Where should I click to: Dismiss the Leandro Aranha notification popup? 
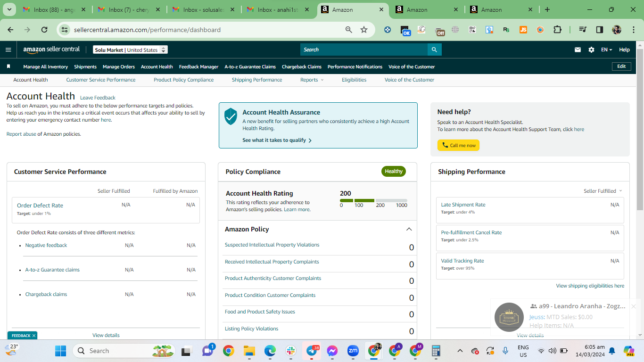tap(634, 306)
